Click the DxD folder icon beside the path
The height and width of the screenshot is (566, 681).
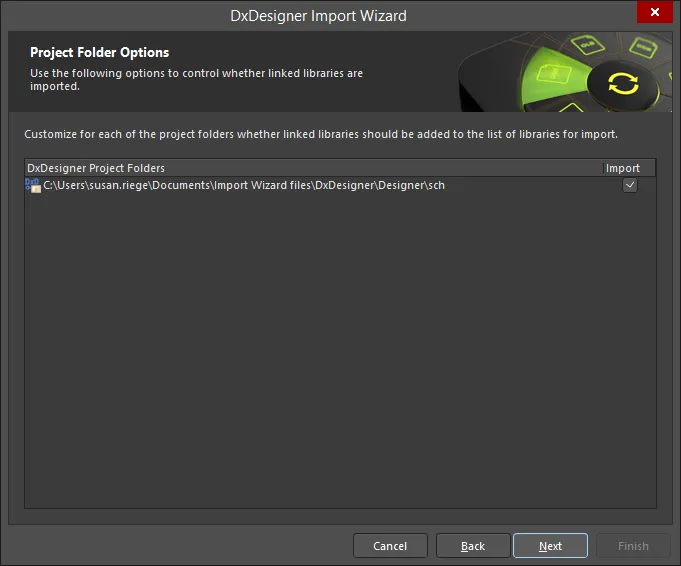click(33, 185)
